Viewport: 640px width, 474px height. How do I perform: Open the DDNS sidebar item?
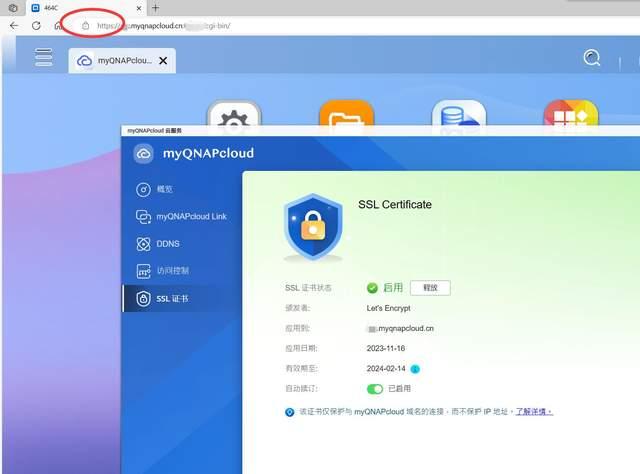point(158,244)
